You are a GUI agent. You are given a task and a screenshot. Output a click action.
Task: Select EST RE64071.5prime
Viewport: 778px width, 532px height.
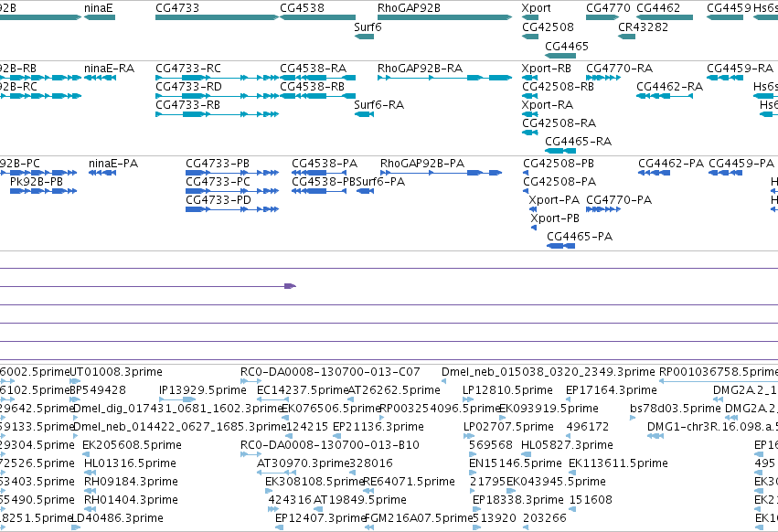click(x=368, y=491)
